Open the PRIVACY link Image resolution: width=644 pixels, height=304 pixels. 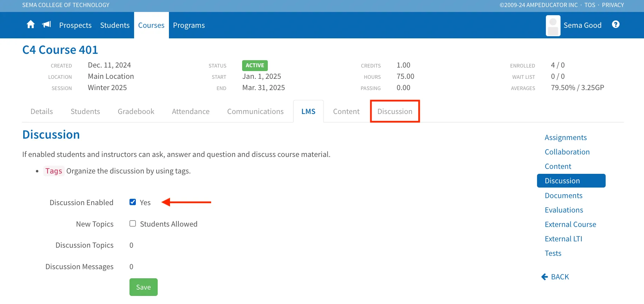click(613, 5)
